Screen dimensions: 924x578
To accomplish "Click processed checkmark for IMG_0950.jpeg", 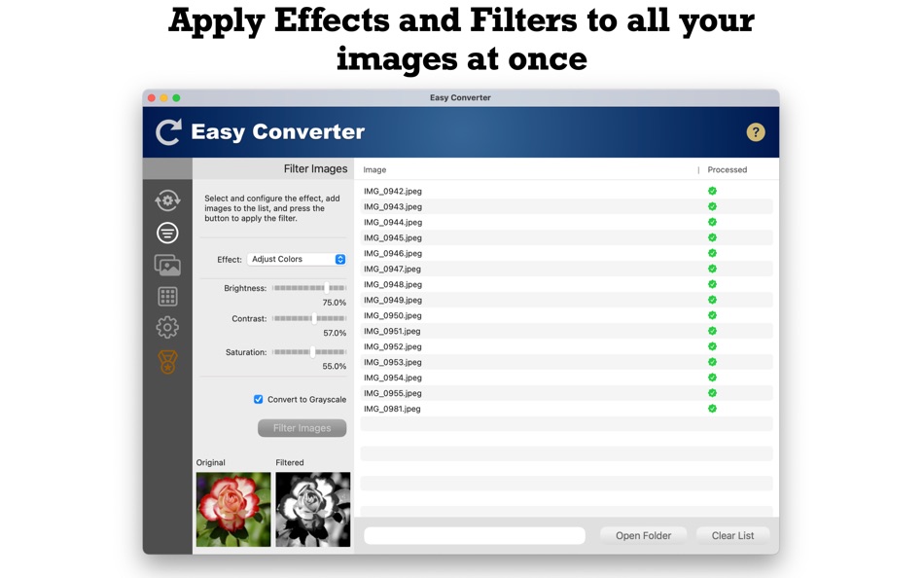I will (712, 315).
